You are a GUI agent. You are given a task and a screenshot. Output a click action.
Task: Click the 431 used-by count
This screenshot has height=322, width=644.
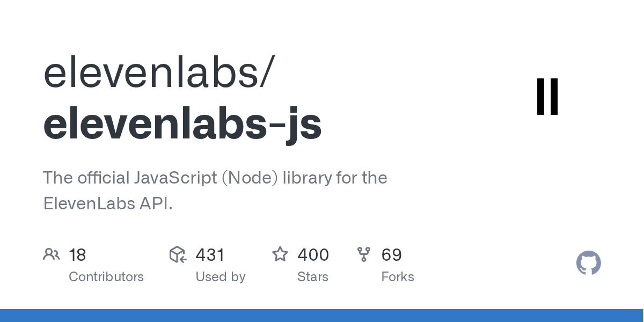click(210, 255)
